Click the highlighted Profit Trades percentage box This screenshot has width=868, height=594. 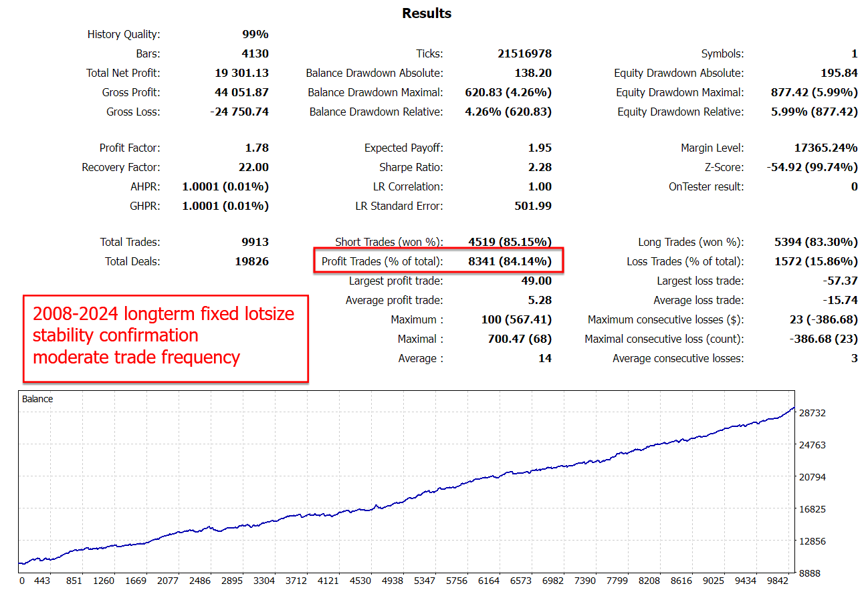pyautogui.click(x=439, y=261)
